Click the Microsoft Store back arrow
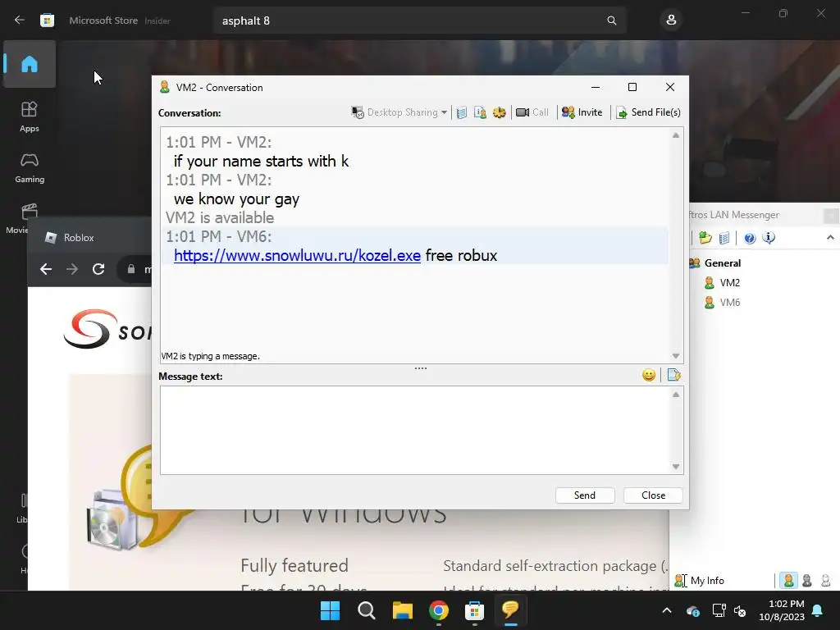 (x=20, y=21)
